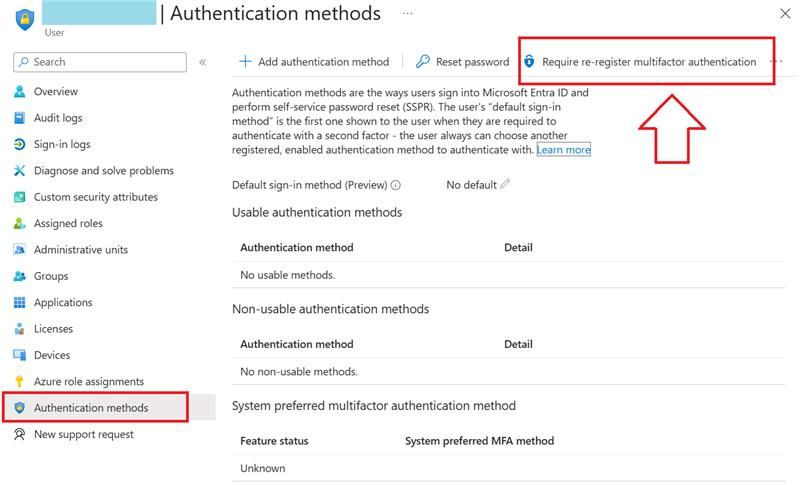
Task: Click the sidebar Search field
Action: [x=100, y=62]
